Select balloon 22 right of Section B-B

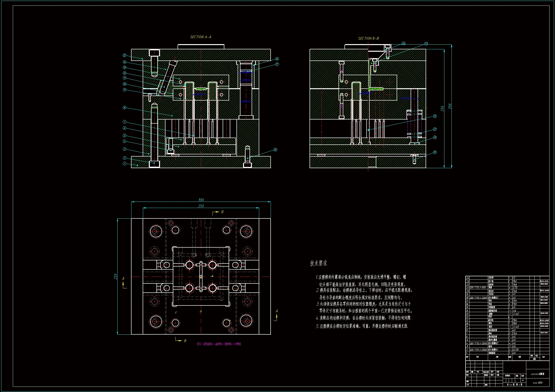point(435,116)
